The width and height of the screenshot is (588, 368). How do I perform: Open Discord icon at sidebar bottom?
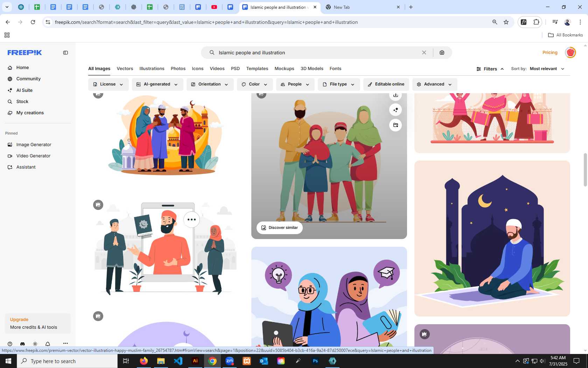click(22, 344)
